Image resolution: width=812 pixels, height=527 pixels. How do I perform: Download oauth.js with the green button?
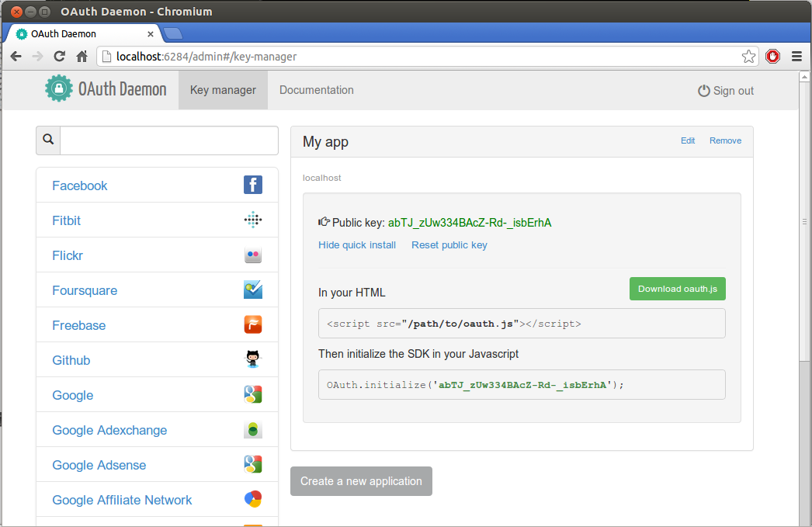point(678,289)
